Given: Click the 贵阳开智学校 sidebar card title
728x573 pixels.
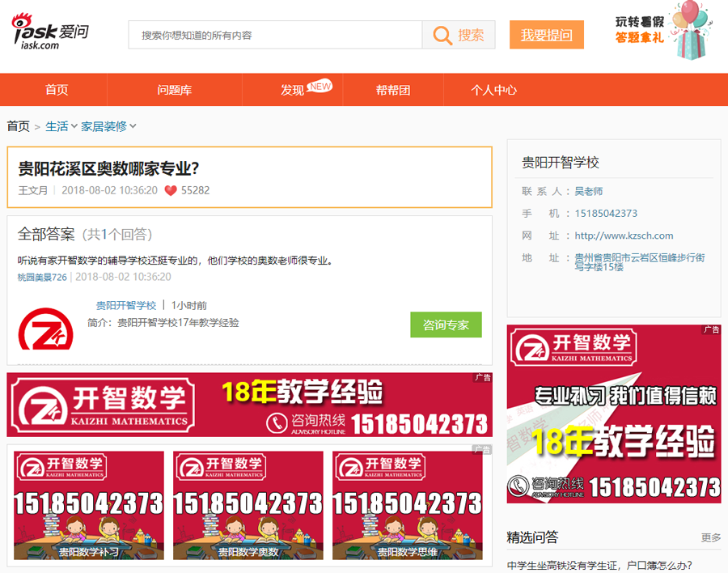Looking at the screenshot, I should pyautogui.click(x=561, y=163).
